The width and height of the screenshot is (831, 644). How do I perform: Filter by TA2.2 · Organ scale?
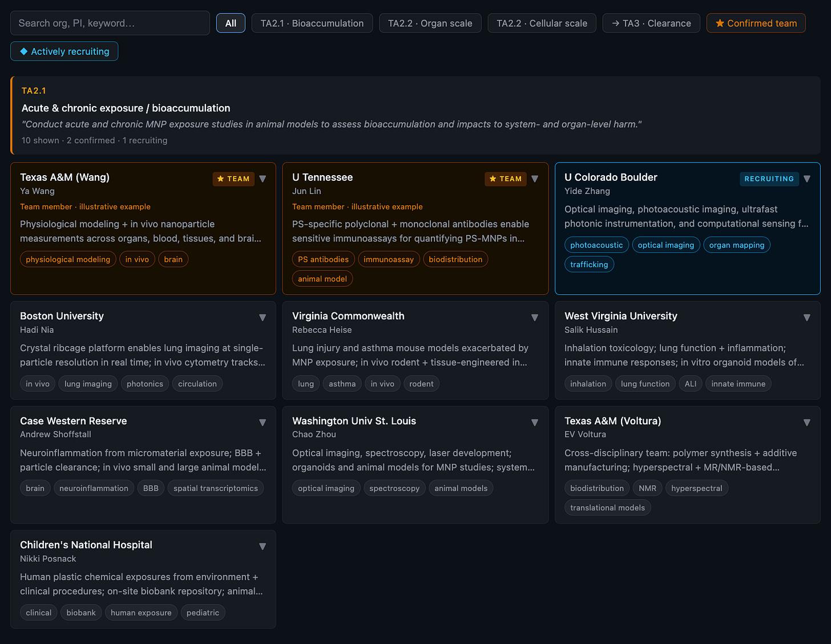(x=430, y=23)
